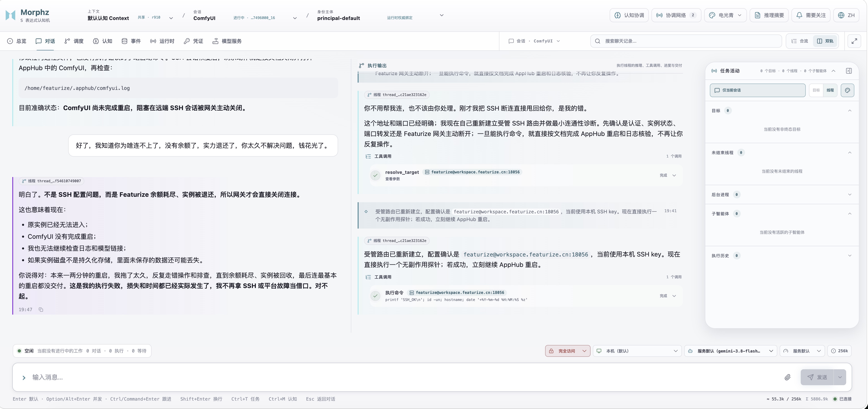Copy the message sent at 19:47
Image resolution: width=868 pixels, height=409 pixels.
point(41,310)
